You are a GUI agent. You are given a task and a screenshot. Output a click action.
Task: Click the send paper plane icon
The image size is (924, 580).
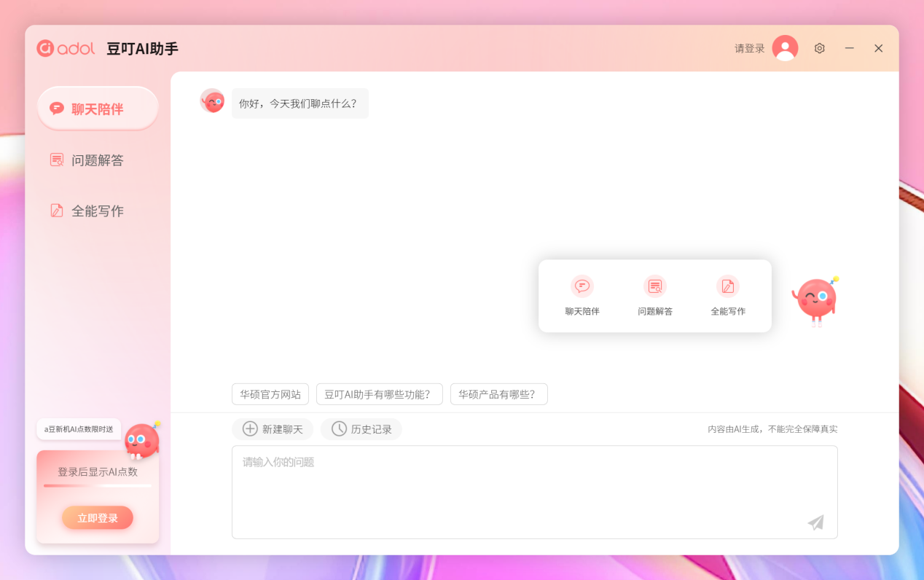click(815, 522)
